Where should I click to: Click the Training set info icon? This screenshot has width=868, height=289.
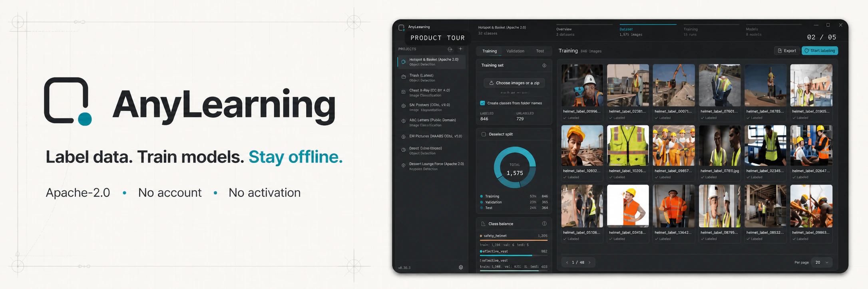[x=544, y=65]
